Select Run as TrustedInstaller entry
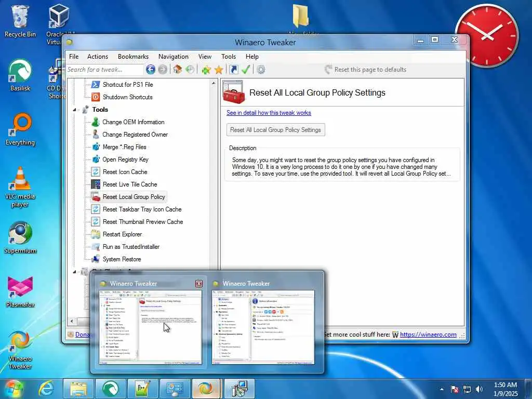 tap(131, 247)
